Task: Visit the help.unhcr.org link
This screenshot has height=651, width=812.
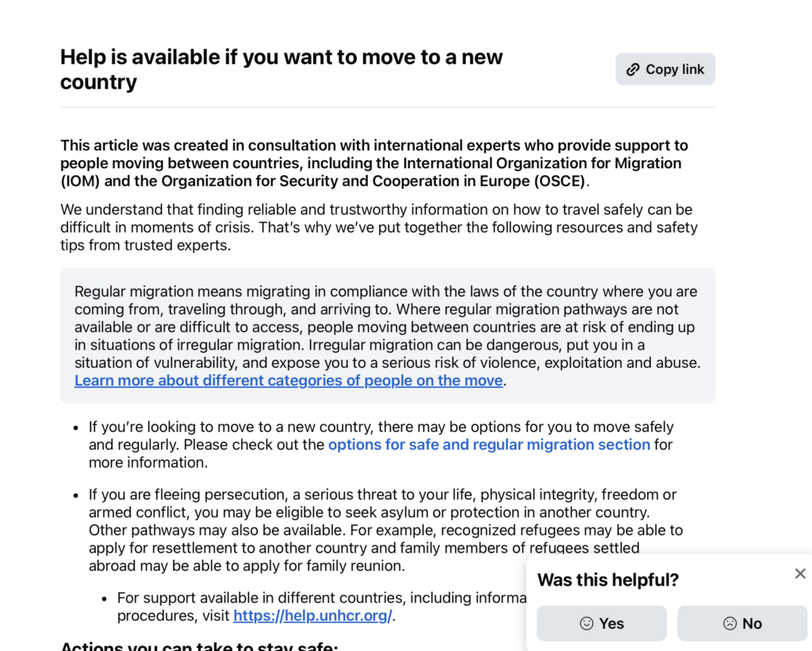Action: pyautogui.click(x=312, y=615)
